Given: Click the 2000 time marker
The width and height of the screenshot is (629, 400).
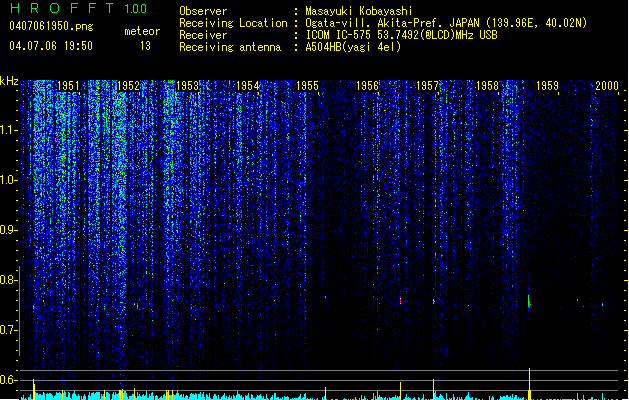Looking at the screenshot, I should [x=607, y=86].
